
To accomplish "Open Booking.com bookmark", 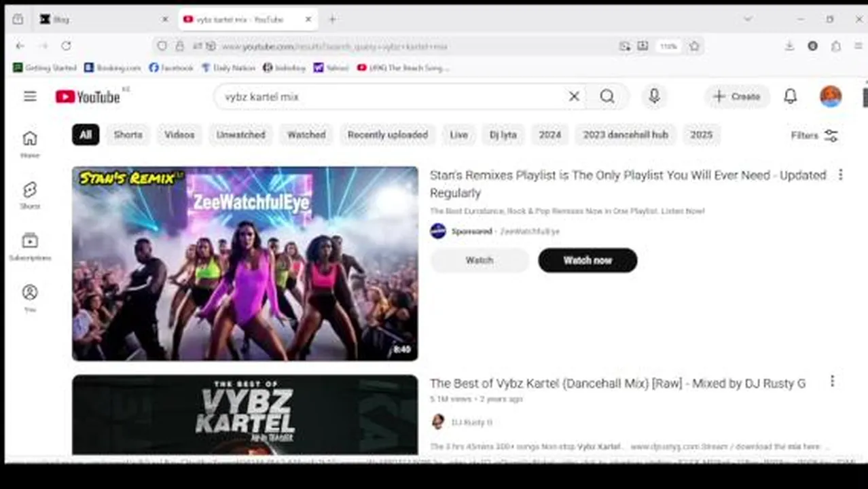I will pos(113,68).
